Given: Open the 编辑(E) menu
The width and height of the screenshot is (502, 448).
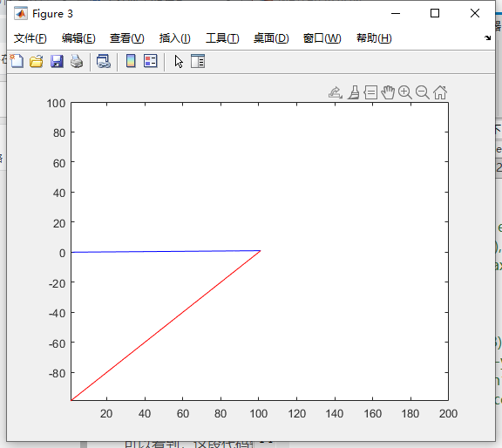Looking at the screenshot, I should (x=78, y=38).
